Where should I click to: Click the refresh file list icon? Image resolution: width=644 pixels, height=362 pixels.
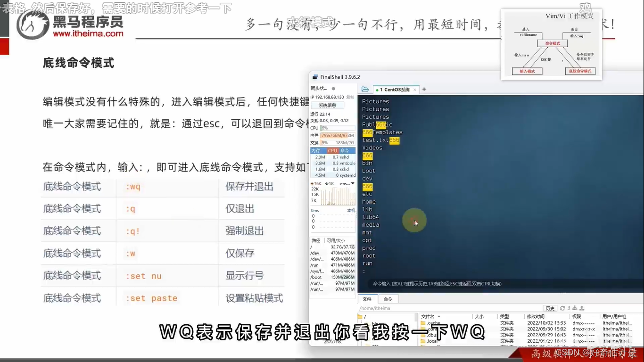click(563, 308)
